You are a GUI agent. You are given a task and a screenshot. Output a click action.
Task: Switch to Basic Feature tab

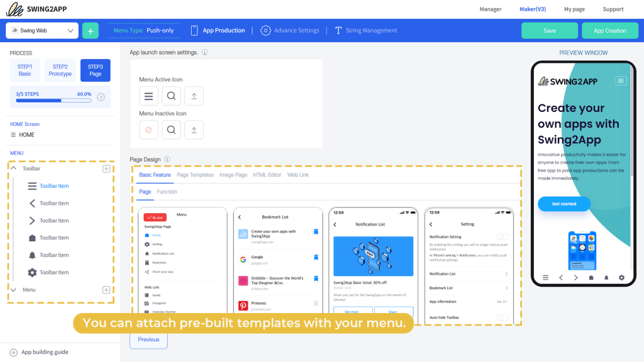(155, 175)
